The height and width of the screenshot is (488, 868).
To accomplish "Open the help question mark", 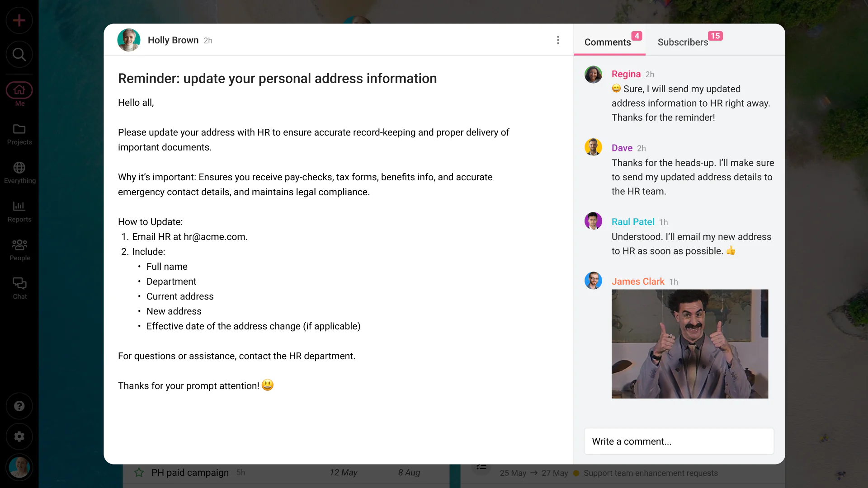I will click(19, 406).
